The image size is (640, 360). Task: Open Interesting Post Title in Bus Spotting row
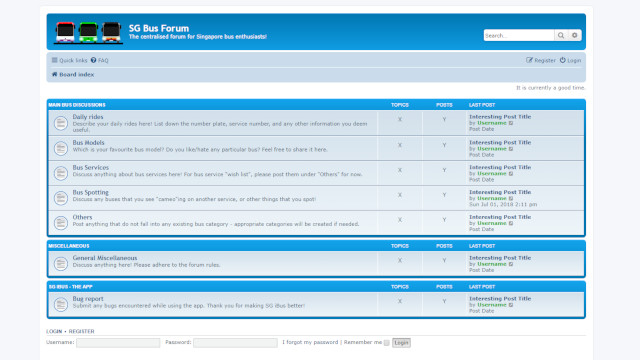[500, 192]
